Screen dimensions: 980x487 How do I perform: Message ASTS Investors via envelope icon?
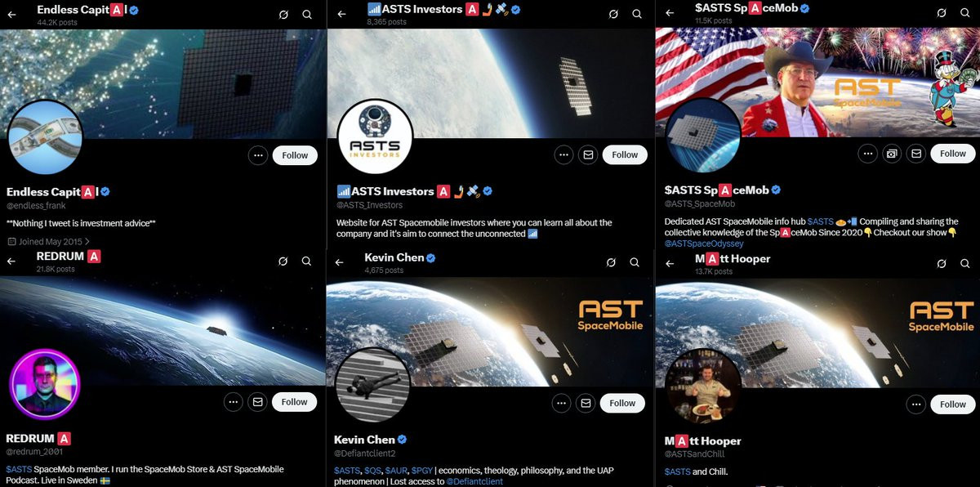click(586, 154)
